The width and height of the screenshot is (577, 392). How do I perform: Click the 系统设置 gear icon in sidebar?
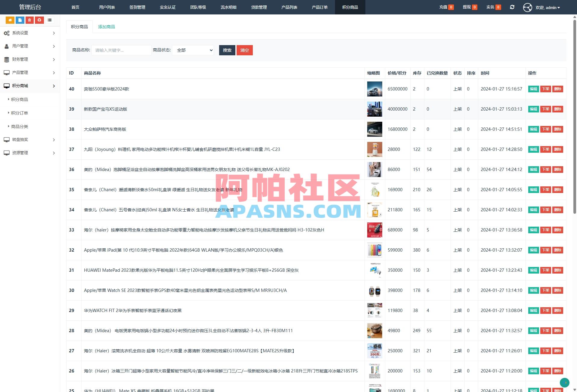[7, 33]
